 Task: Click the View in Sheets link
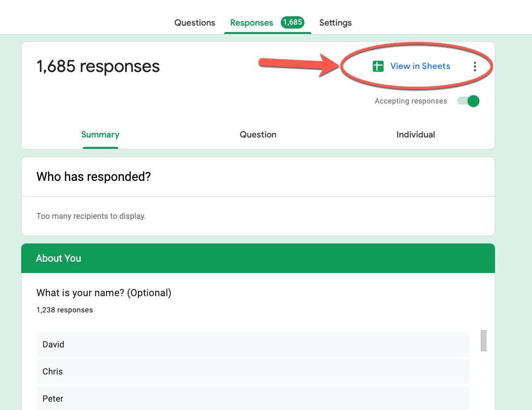click(x=420, y=66)
